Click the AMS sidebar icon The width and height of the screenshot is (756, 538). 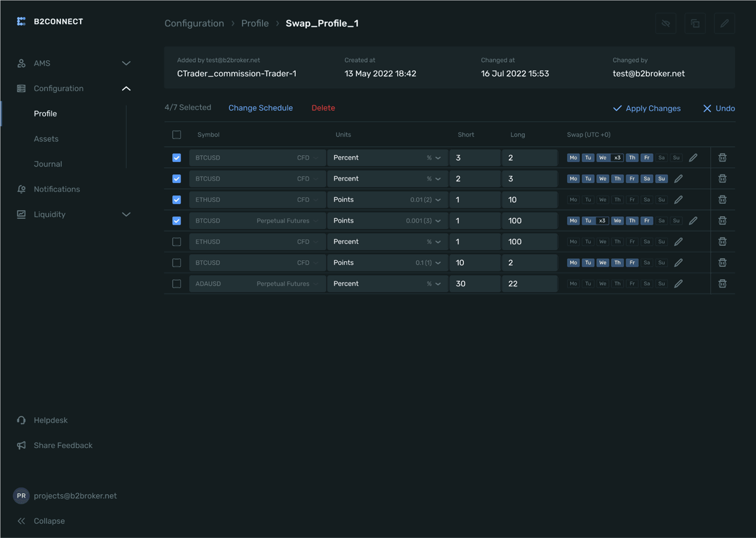21,63
